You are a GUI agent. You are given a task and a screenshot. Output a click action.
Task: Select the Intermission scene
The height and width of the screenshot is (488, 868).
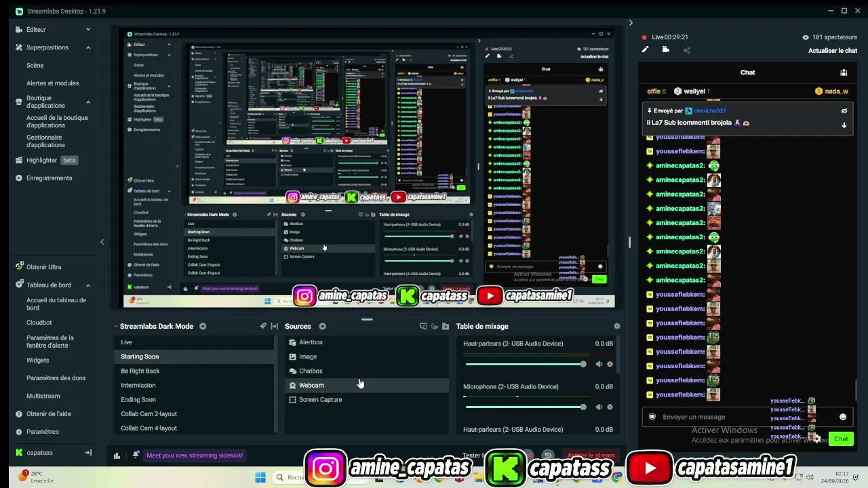click(x=194, y=385)
